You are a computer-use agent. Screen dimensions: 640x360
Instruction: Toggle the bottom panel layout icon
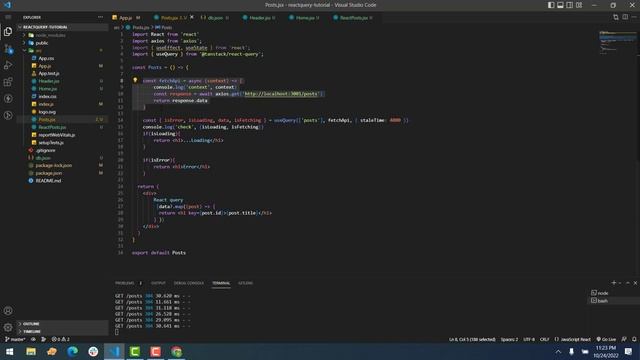560,5
